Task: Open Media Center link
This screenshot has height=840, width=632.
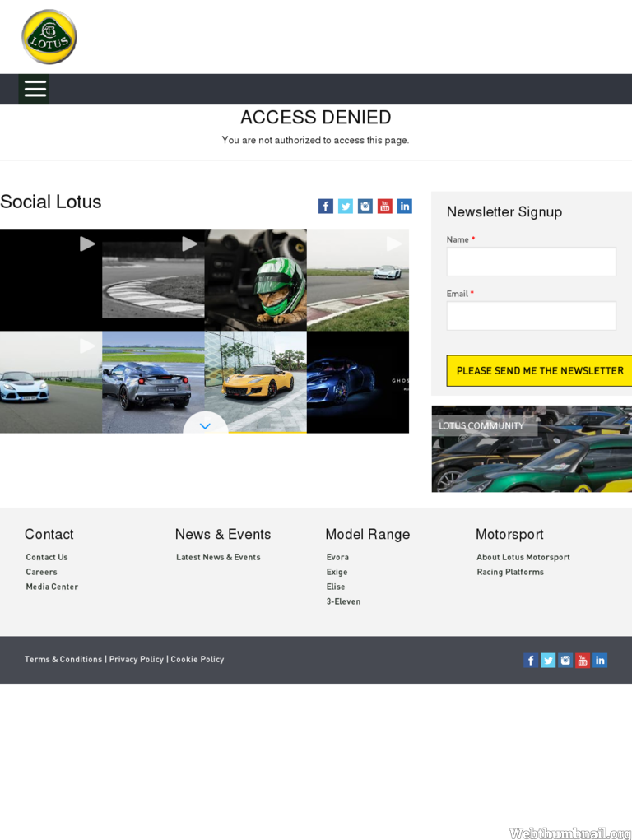Action: pos(52,587)
